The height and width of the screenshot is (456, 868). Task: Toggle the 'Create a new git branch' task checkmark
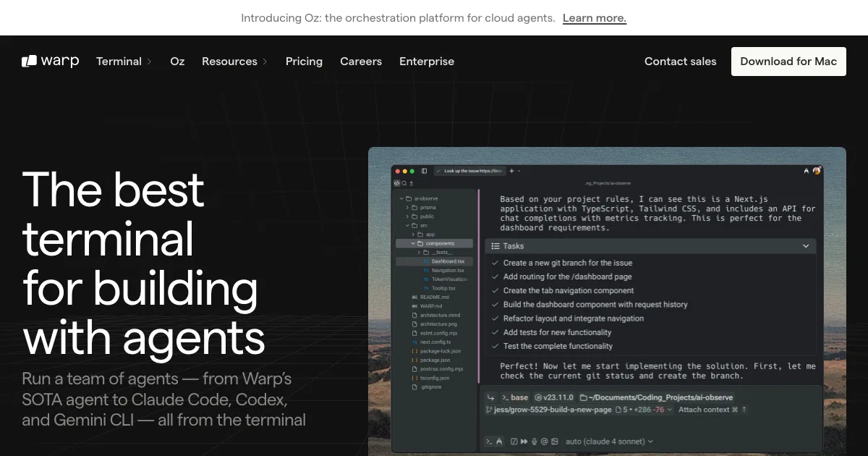pyautogui.click(x=495, y=263)
